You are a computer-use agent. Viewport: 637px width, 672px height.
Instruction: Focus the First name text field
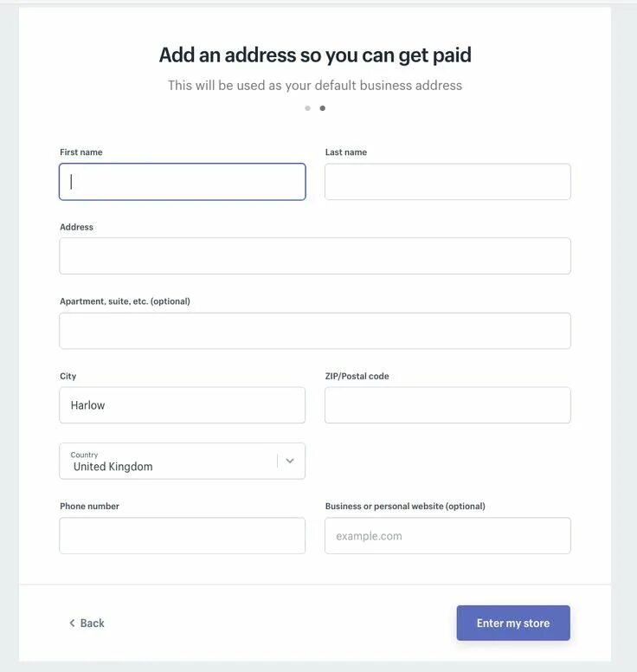click(182, 182)
